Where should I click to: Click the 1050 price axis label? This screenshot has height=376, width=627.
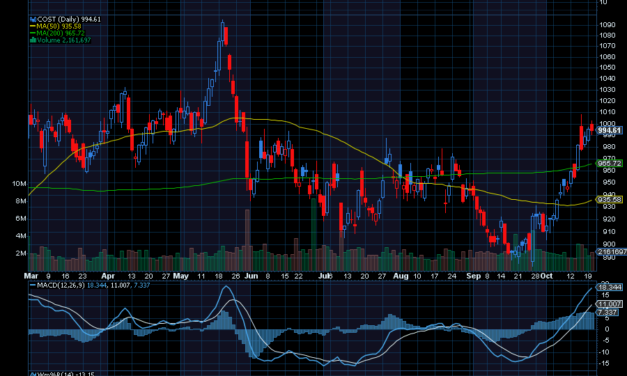pyautogui.click(x=607, y=68)
